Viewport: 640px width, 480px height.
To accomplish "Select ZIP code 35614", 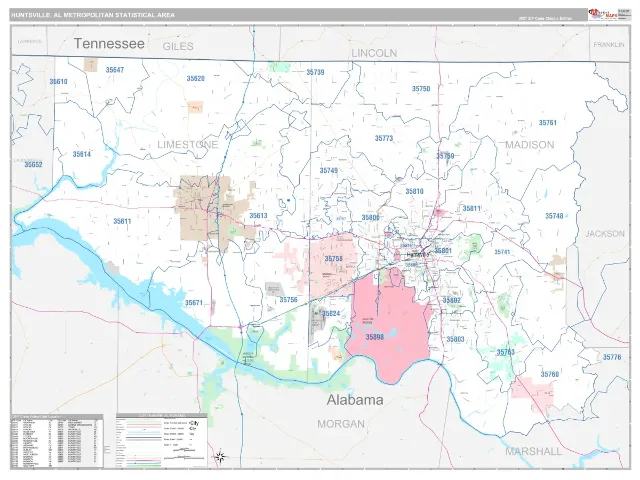I will coord(82,154).
